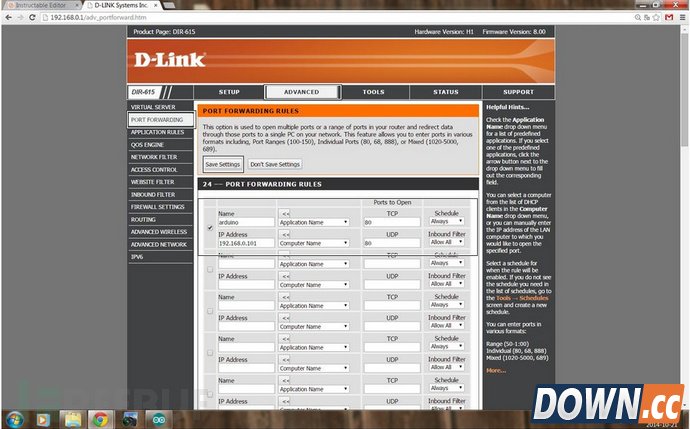Viewport: 690px width, 429px height.
Task: Open Virtual Server in the sidebar
Action: click(153, 106)
